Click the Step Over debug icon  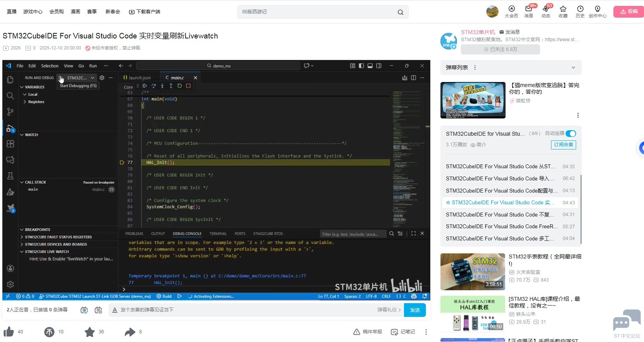pyautogui.click(x=153, y=86)
